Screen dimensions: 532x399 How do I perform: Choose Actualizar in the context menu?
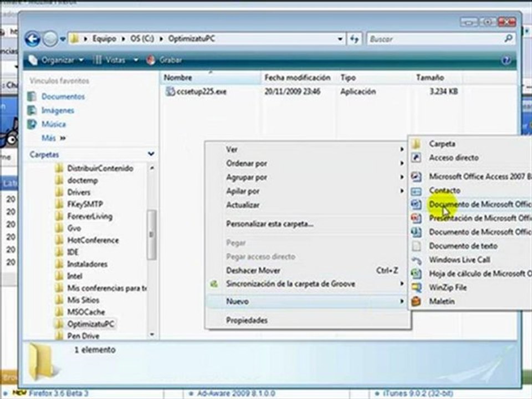coord(308,205)
